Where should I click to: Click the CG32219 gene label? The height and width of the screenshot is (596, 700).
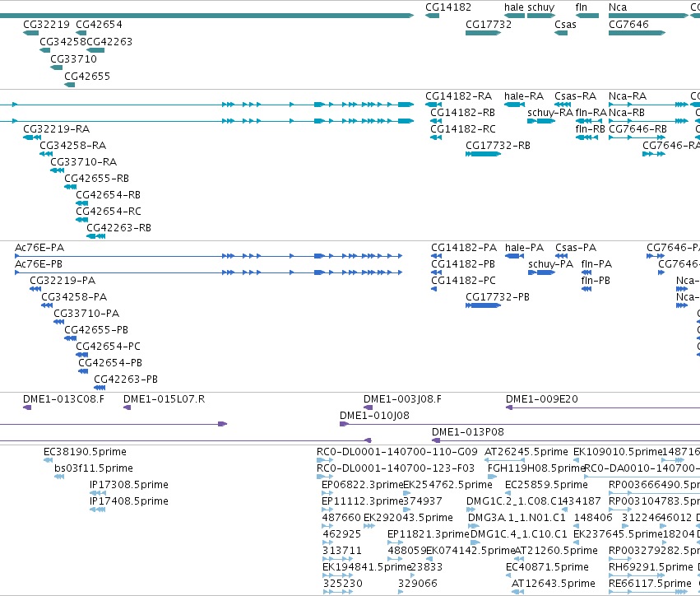[x=46, y=25]
